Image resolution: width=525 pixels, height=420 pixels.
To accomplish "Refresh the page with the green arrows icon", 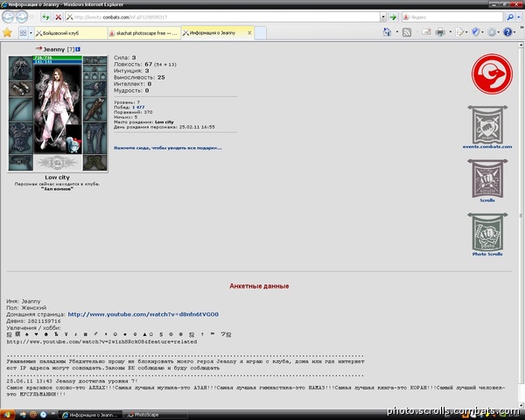I will click(x=45, y=17).
